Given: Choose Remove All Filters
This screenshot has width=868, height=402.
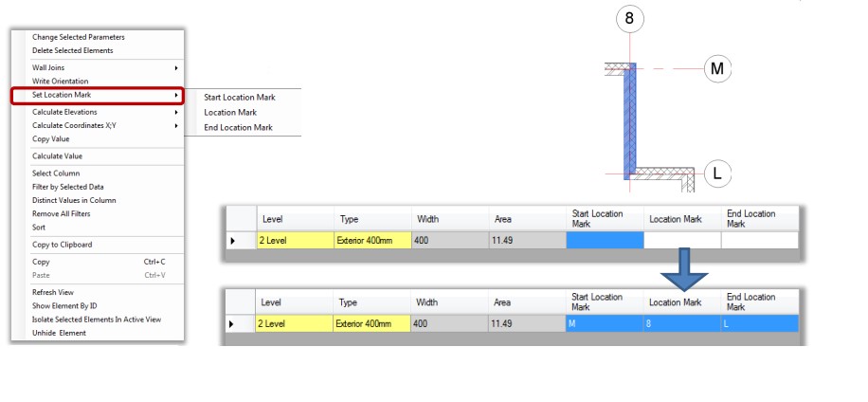Looking at the screenshot, I should [61, 213].
